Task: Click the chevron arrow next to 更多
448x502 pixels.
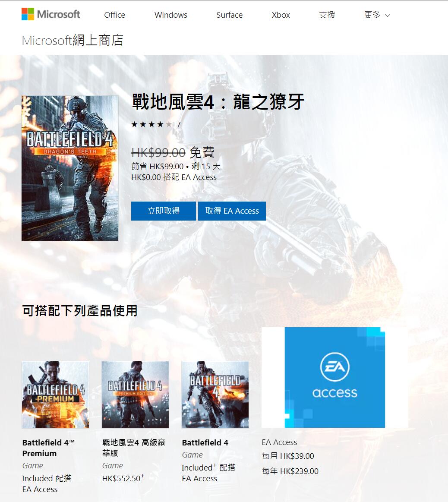Action: click(388, 16)
